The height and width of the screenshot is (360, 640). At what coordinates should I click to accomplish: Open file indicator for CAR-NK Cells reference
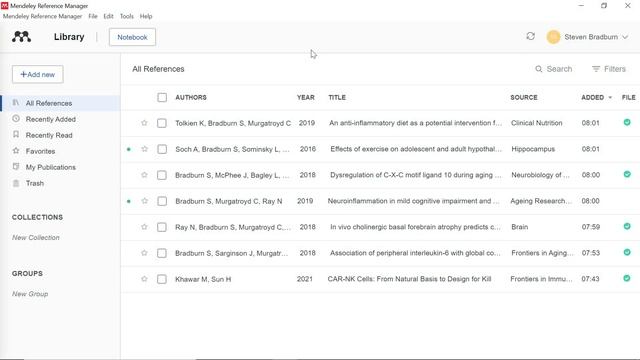627,278
